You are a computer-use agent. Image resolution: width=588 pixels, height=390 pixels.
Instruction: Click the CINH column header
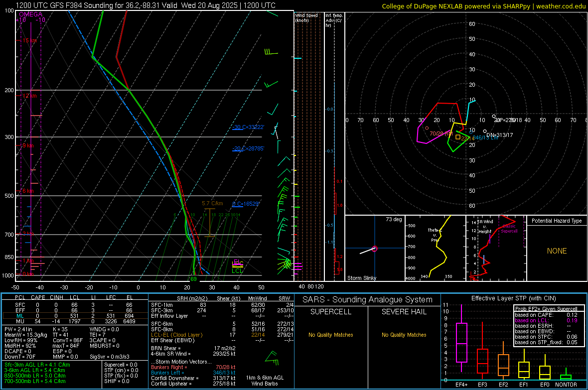57,297
